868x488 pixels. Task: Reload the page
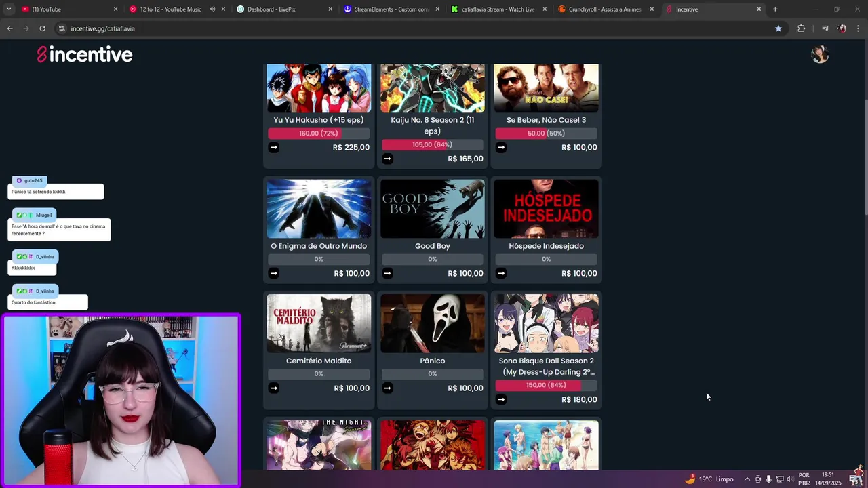[42, 28]
